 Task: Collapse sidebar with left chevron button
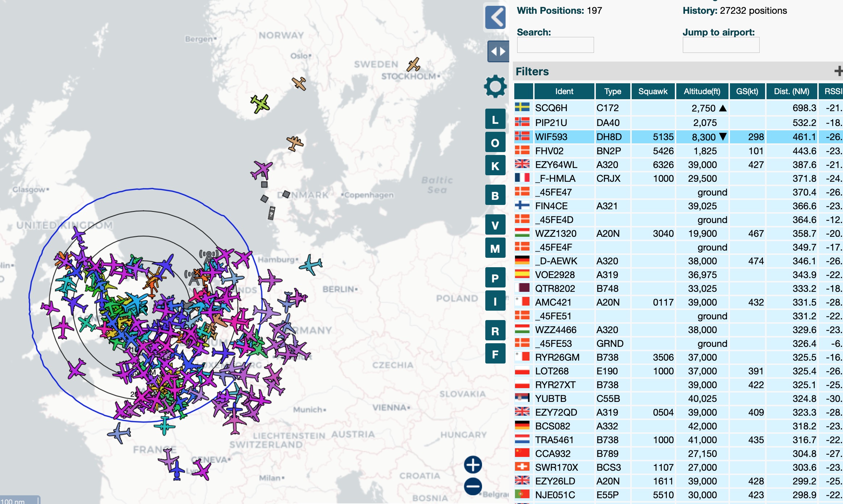point(496,17)
